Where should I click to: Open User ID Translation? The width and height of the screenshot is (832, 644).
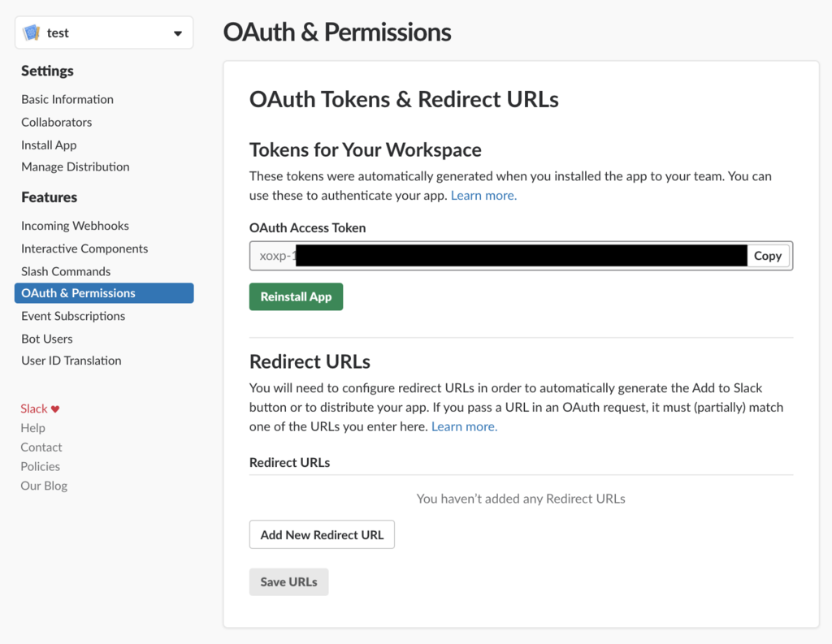point(71,361)
